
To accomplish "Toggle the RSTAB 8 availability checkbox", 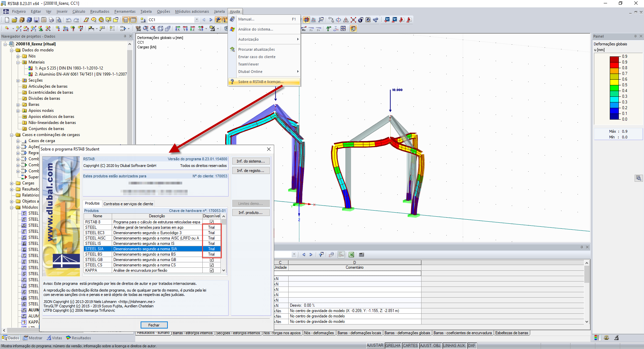I will pos(211,222).
